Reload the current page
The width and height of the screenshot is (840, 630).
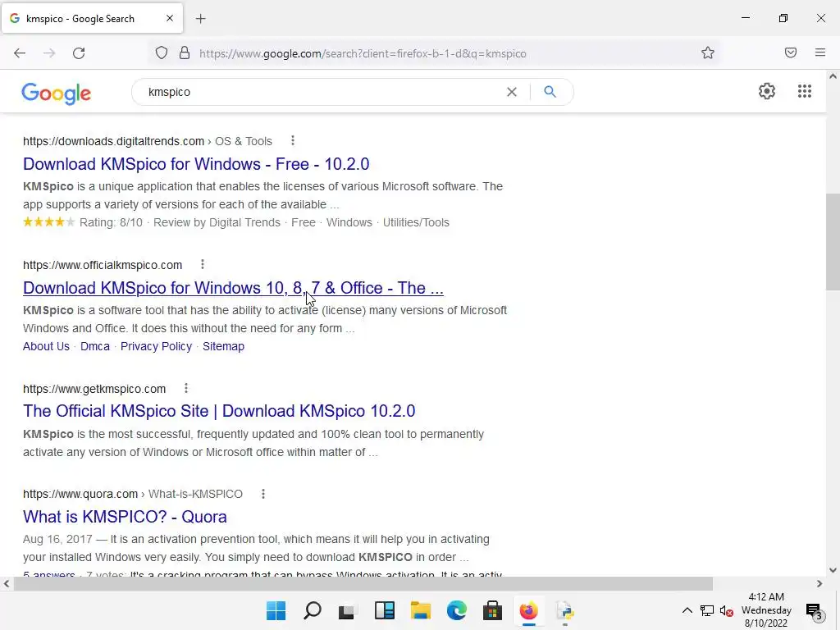click(79, 53)
